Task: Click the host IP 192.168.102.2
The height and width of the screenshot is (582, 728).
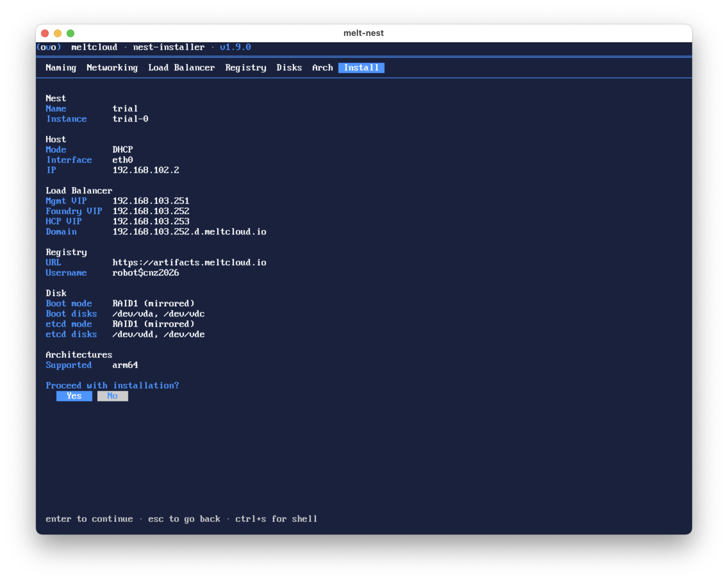Action: coord(146,170)
